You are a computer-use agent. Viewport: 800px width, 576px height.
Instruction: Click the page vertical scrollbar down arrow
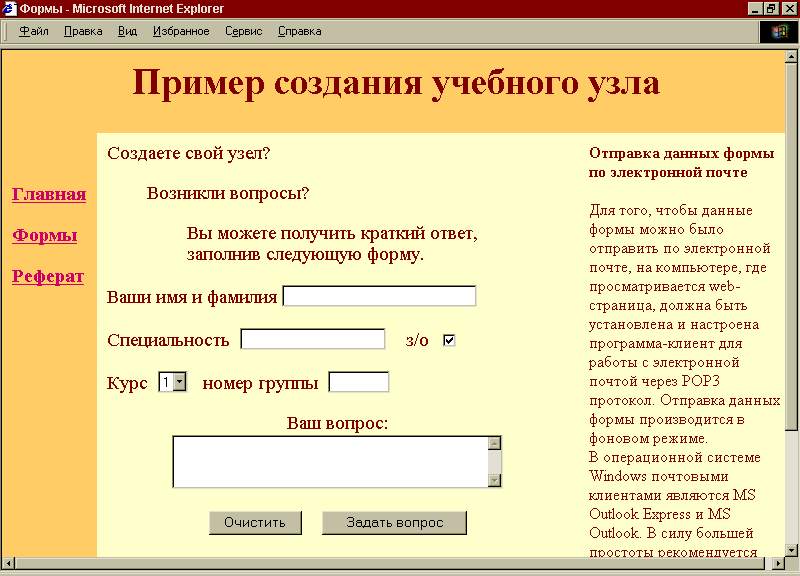tap(791, 550)
